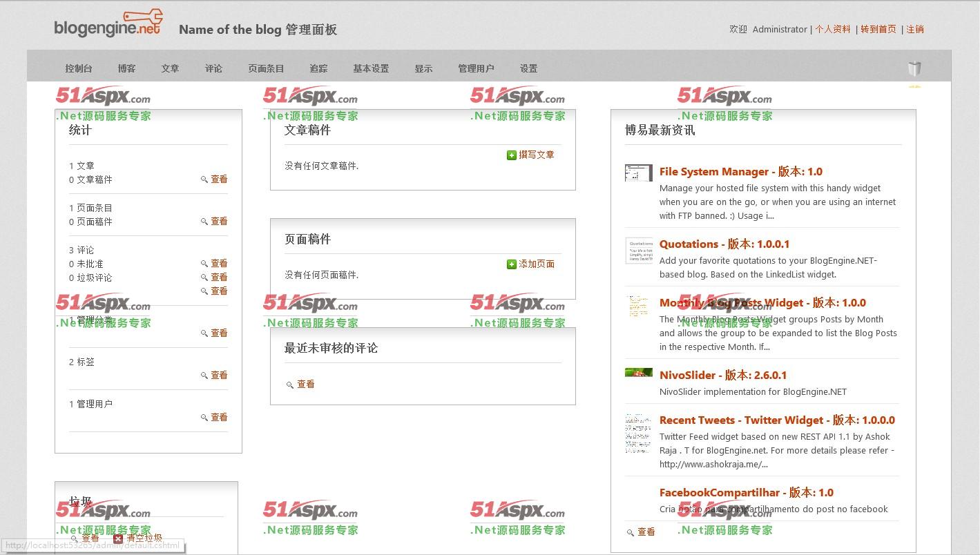This screenshot has width=980, height=555.
Task: Click magnifier icon in the 未批准 row
Action: (204, 264)
